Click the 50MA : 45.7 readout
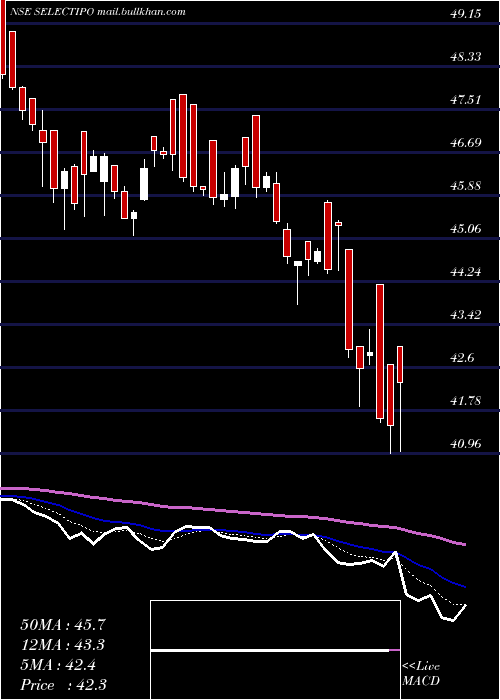Image resolution: width=500 pixels, height=700 pixels. click(63, 625)
